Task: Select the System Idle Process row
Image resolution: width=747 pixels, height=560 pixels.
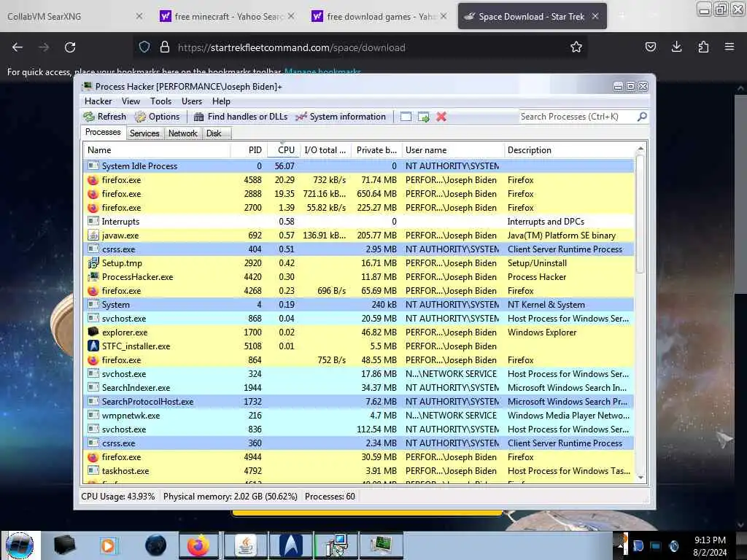Action: [359, 166]
